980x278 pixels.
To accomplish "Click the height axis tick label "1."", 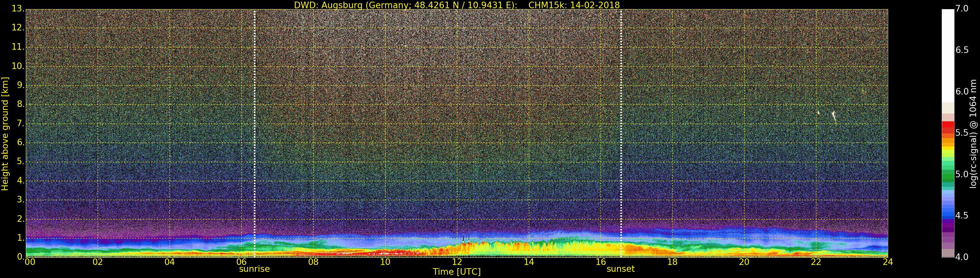I will [21, 238].
